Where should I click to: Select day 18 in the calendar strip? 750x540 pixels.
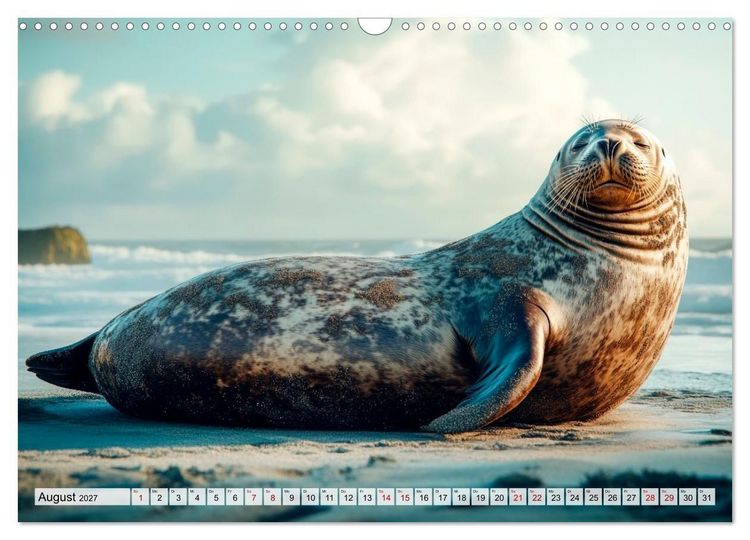coord(461,497)
